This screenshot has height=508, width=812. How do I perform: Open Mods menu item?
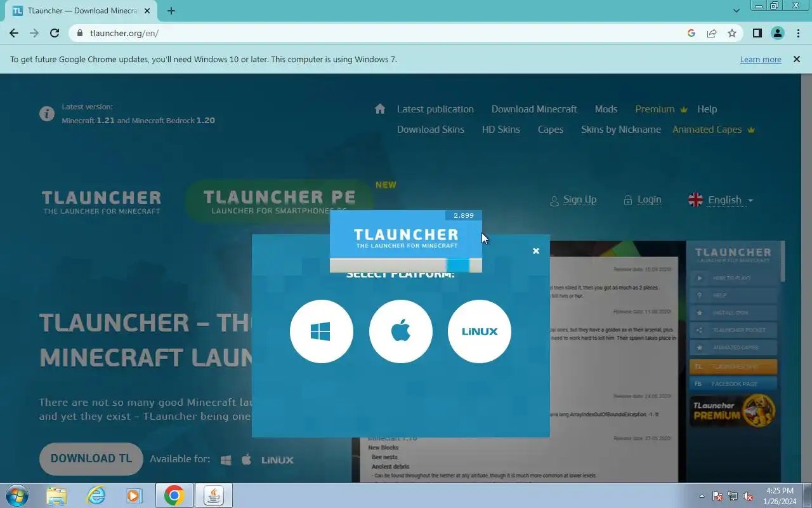[x=606, y=109]
